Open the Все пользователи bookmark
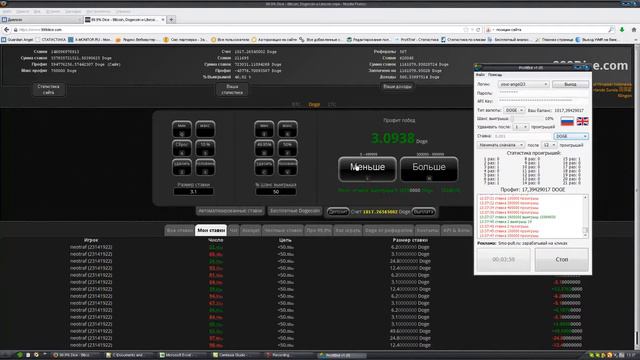Viewport: 640px width, 360px height. tap(230, 40)
